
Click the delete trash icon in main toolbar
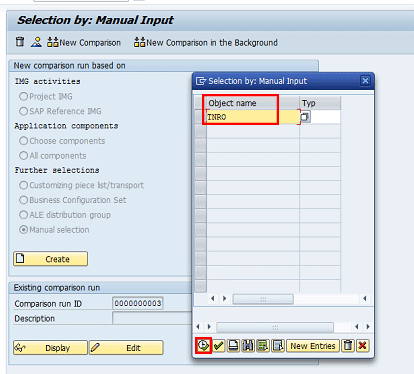coord(20,42)
